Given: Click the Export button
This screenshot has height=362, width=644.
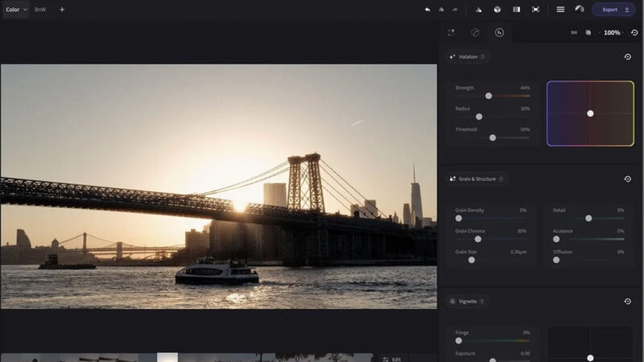Looking at the screenshot, I should (613, 10).
